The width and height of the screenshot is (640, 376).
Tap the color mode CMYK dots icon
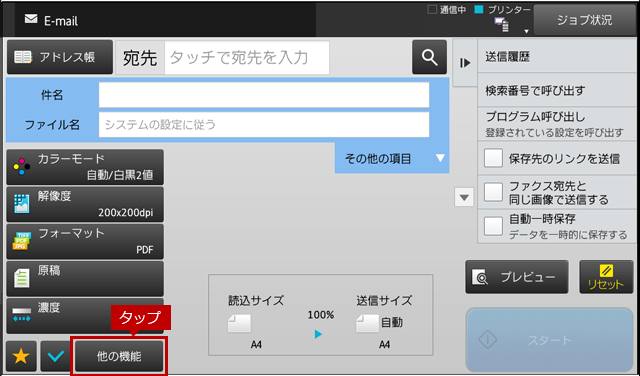[22, 167]
